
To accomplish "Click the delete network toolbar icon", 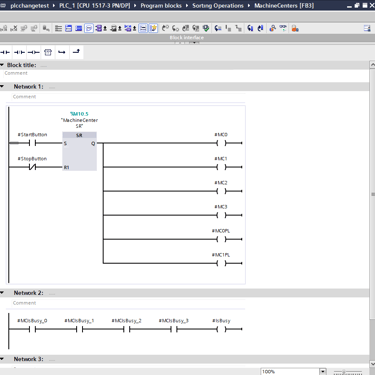I will coord(14,29).
